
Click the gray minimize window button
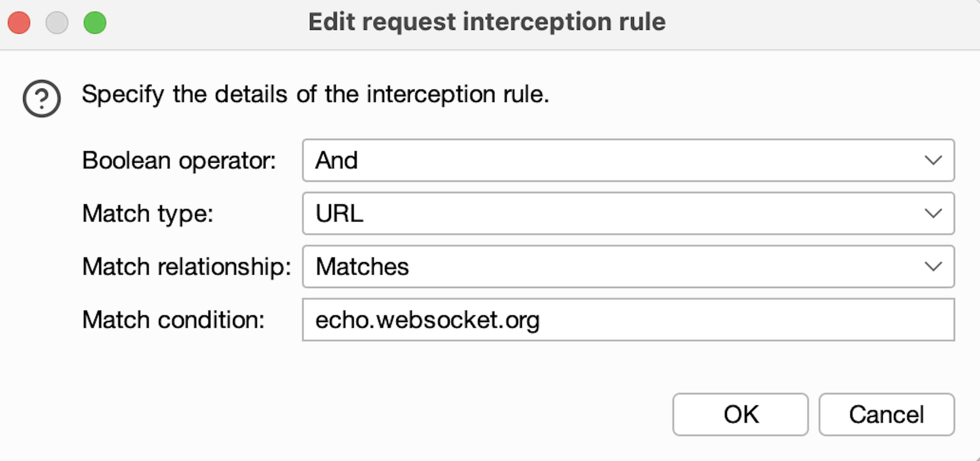coord(57,23)
